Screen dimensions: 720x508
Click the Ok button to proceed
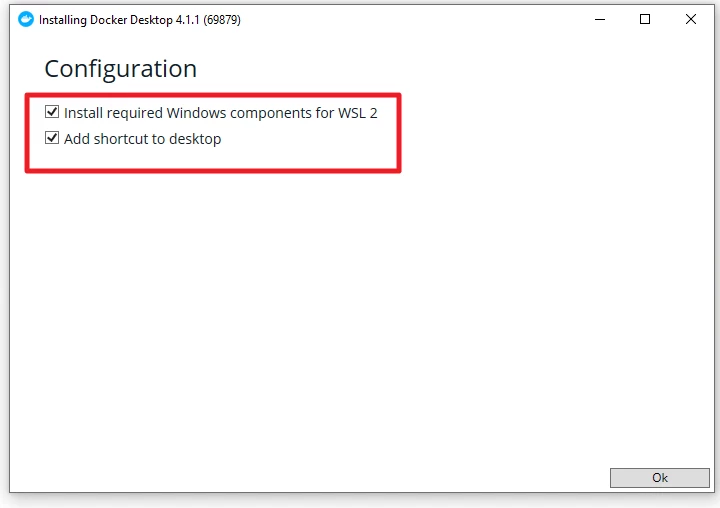[659, 478]
